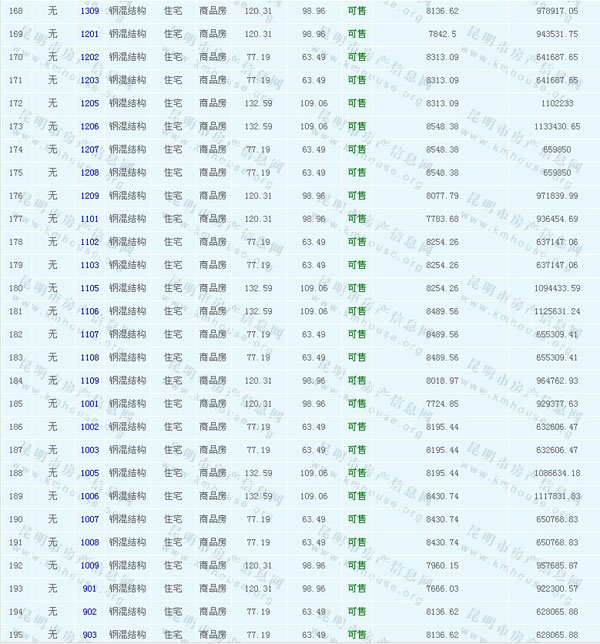Click room 1108 link
The width and height of the screenshot is (600, 644).
pyautogui.click(x=89, y=357)
